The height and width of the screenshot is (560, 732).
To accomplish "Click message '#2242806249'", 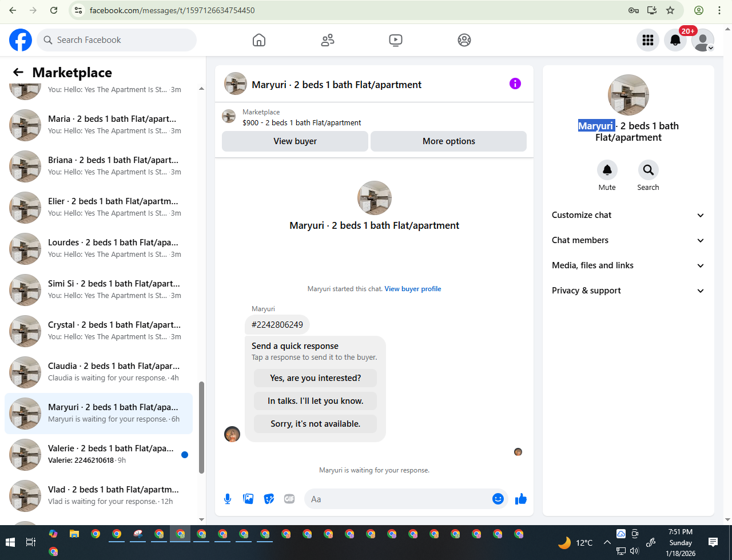I will pyautogui.click(x=277, y=324).
